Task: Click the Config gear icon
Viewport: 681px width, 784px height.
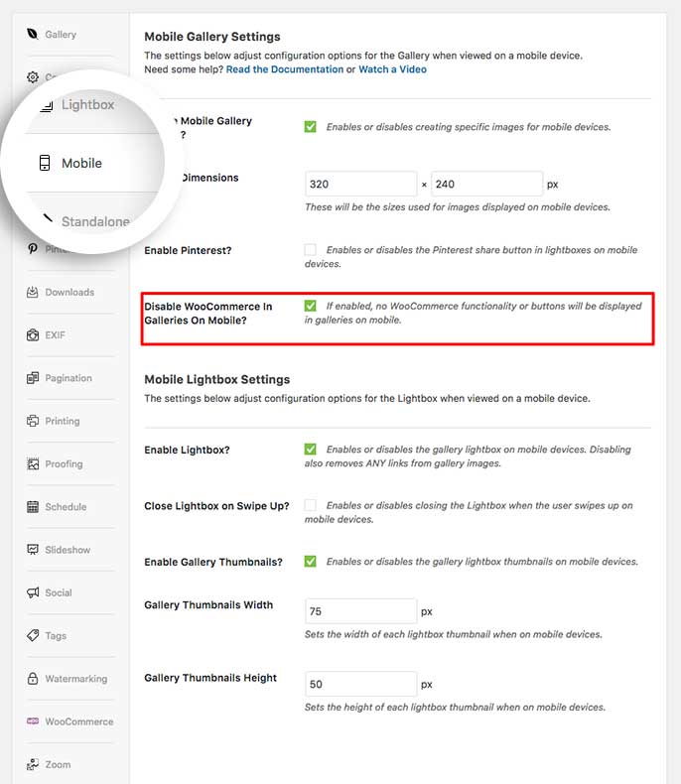Action: [33, 77]
